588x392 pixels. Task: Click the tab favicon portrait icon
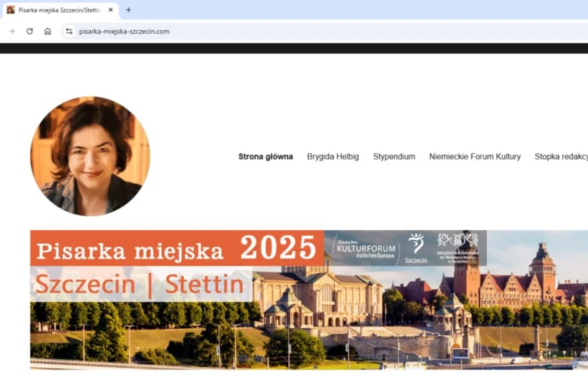coord(11,10)
